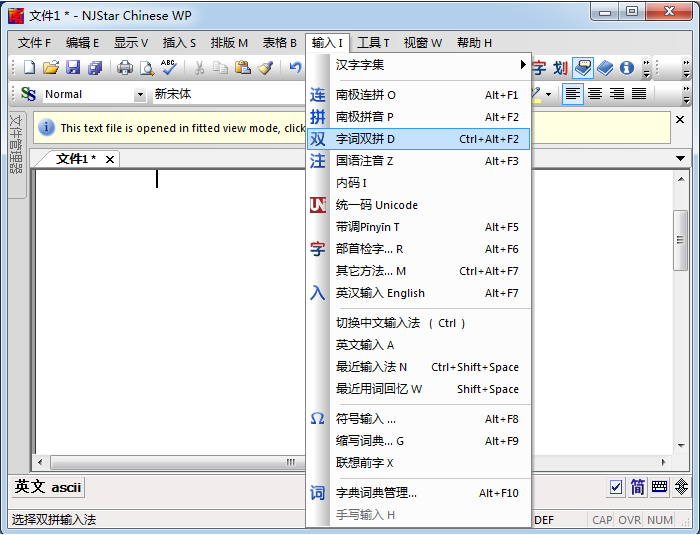Click the SS style icon
700x535 pixels.
click(x=29, y=94)
